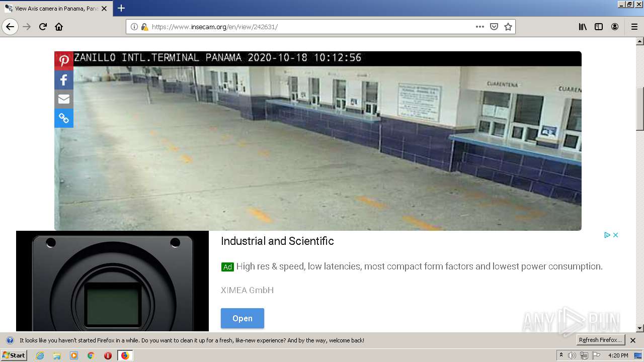Share the camera via email

[64, 99]
